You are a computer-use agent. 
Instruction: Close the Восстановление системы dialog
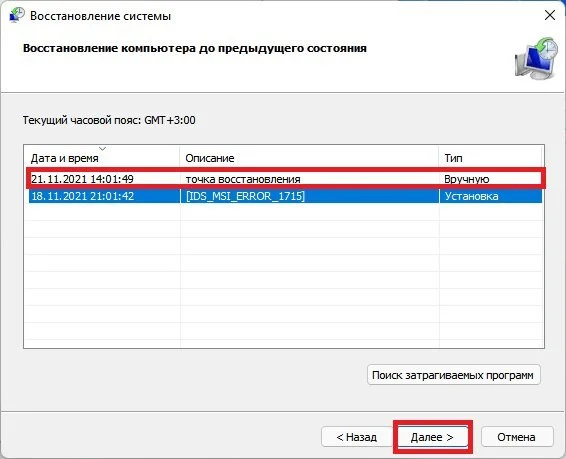[550, 15]
